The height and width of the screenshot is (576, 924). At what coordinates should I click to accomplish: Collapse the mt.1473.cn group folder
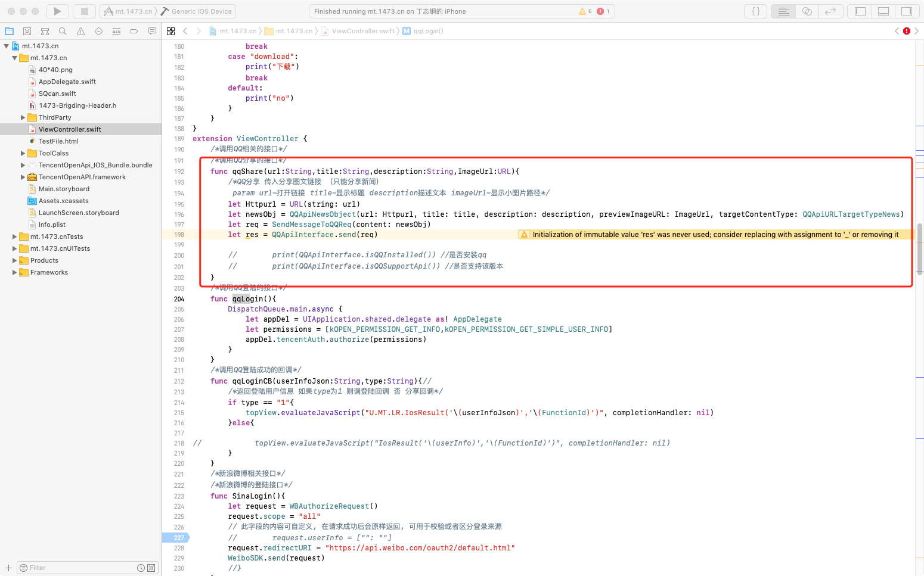coord(14,58)
